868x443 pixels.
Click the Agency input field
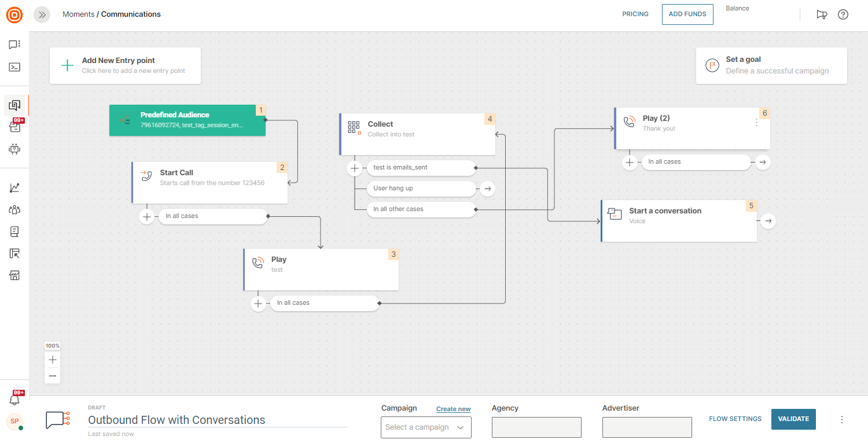click(x=536, y=427)
